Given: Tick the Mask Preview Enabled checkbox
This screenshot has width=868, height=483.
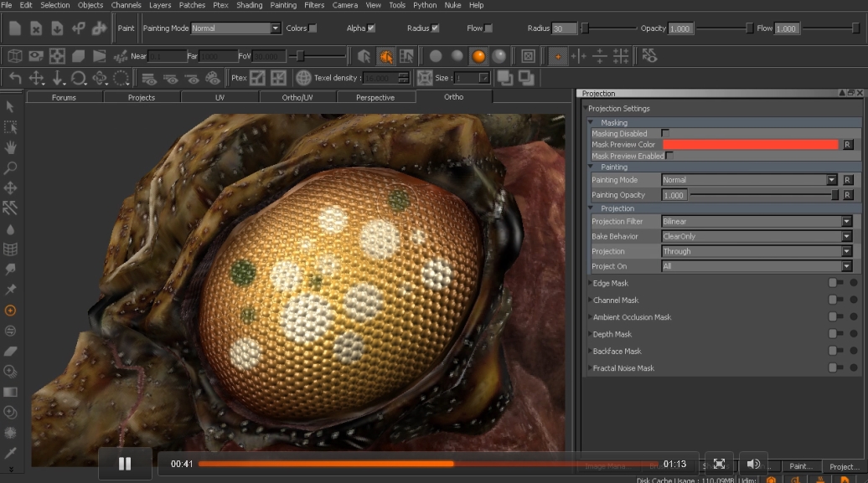Looking at the screenshot, I should (669, 156).
